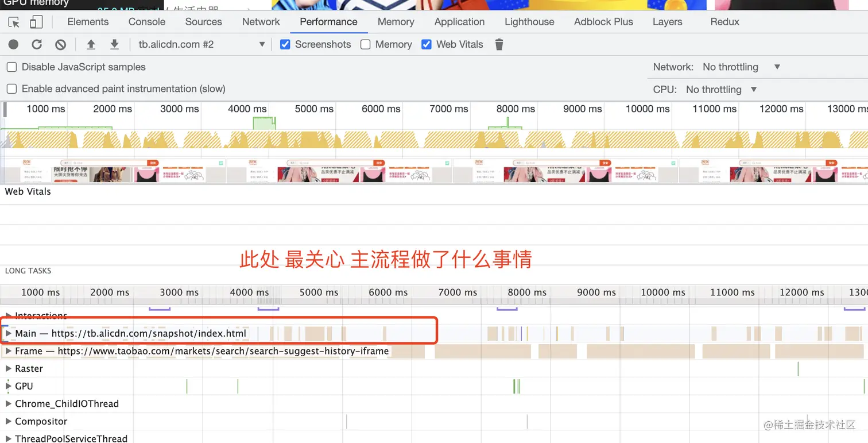The width and height of the screenshot is (868, 443).
Task: Uncheck the Web Vitals checkbox
Action: [426, 44]
